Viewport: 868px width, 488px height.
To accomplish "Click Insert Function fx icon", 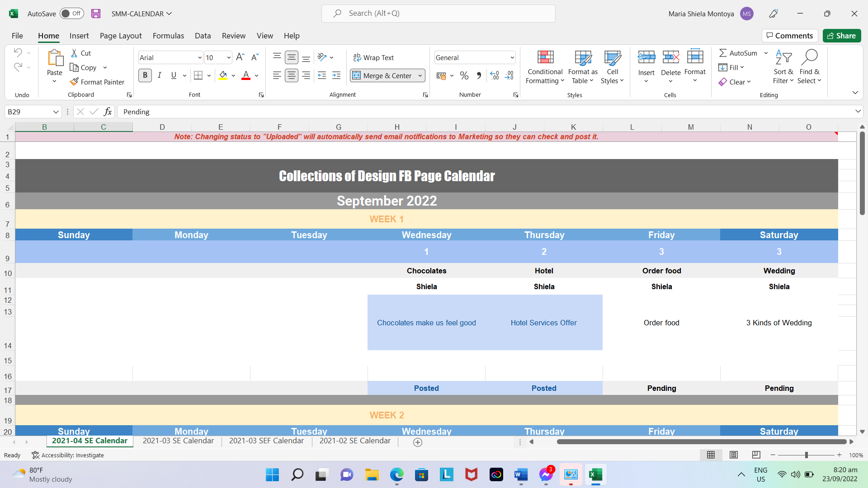I will click(x=108, y=112).
